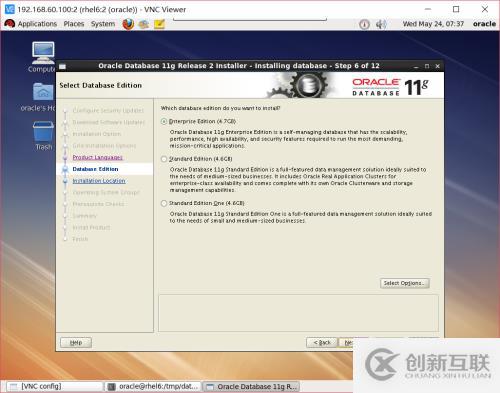Click the mail client icon in panel
500x393 pixels.
[x=144, y=24]
